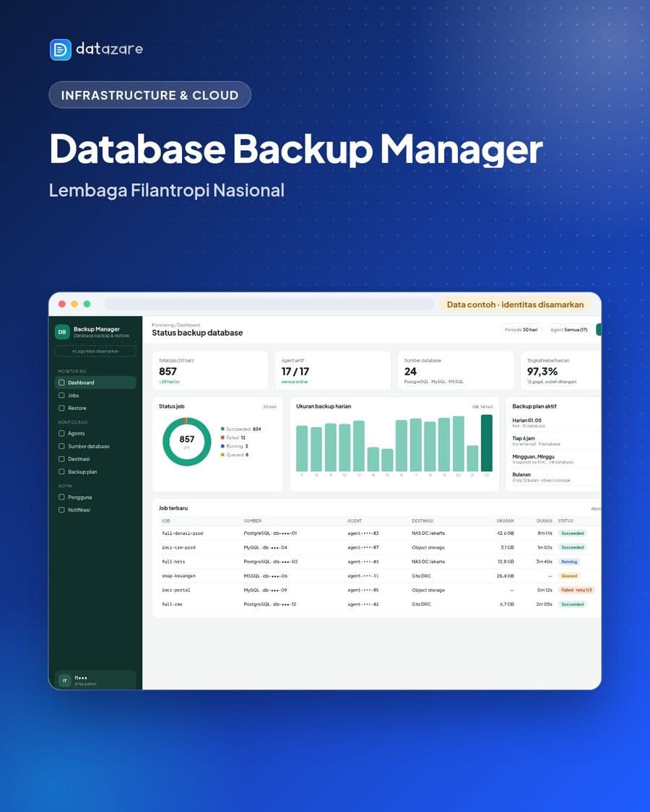Viewport: 650px width, 812px height.
Task: Click the Restore sidebar icon
Action: pyautogui.click(x=61, y=408)
